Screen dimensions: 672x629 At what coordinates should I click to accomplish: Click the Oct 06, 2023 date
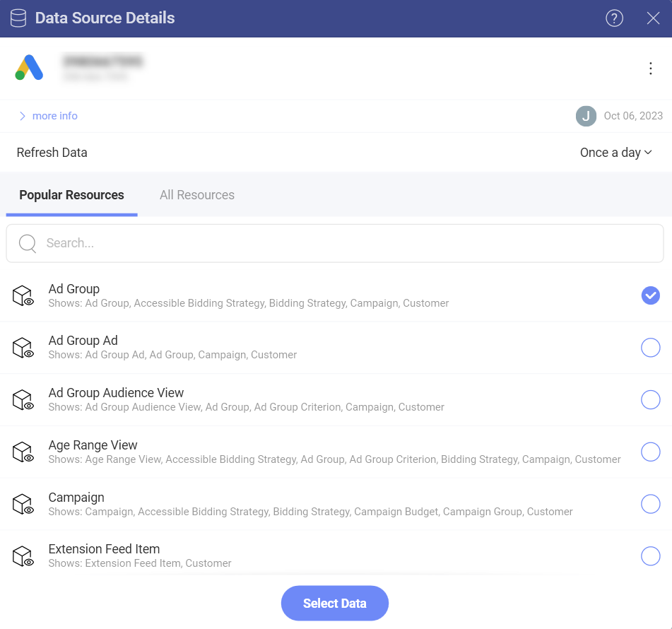click(x=633, y=116)
